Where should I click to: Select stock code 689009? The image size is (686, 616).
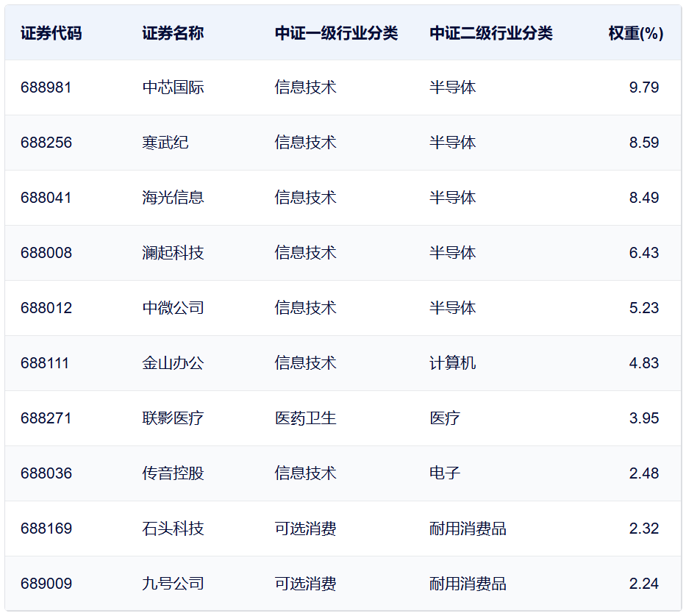[46, 584]
